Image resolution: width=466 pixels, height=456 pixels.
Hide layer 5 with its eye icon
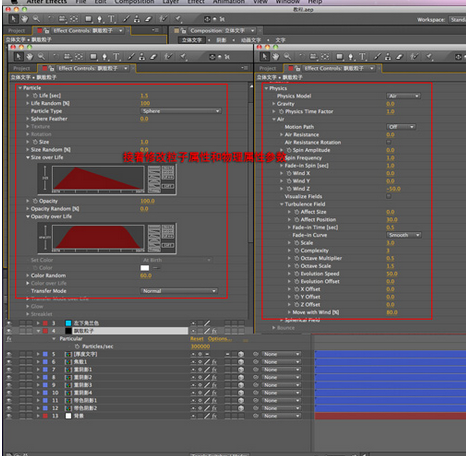tap(9, 354)
